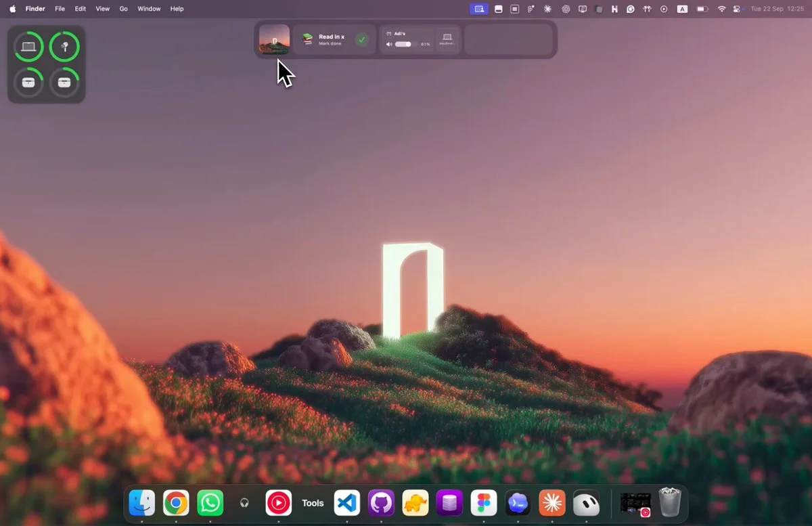Open the purple database app in Dock
The image size is (812, 526).
[449, 503]
